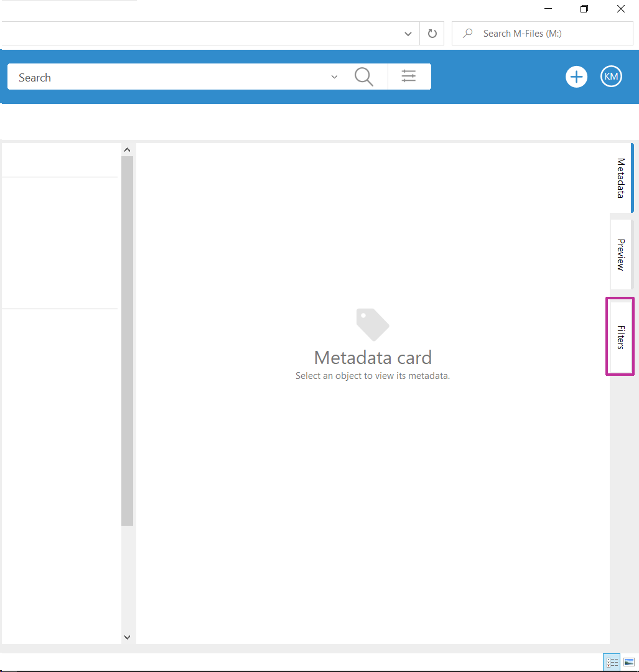Focus the M-Files Search text field
This screenshot has height=672, width=639.
172,77
